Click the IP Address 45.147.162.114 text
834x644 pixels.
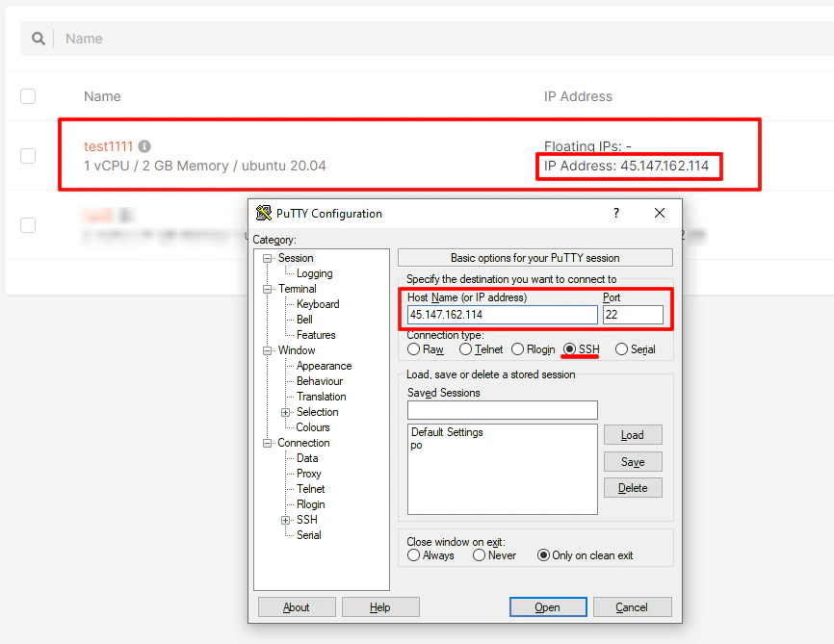(x=626, y=166)
